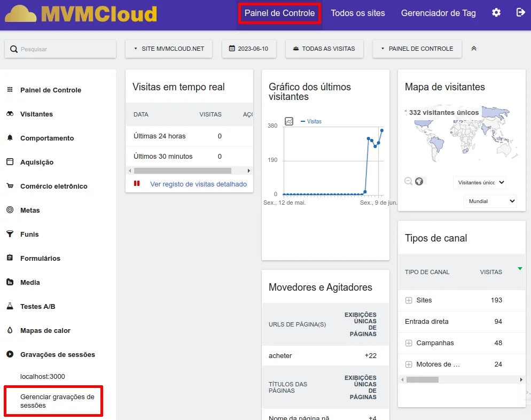This screenshot has width=531, height=420.
Task: Open the settings gear icon
Action: (496, 13)
